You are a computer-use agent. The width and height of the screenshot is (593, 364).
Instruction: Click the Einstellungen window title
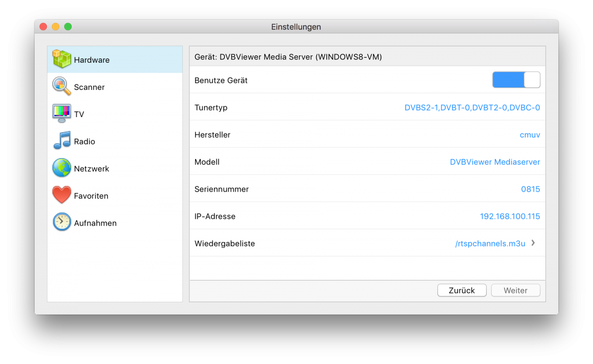point(296,27)
